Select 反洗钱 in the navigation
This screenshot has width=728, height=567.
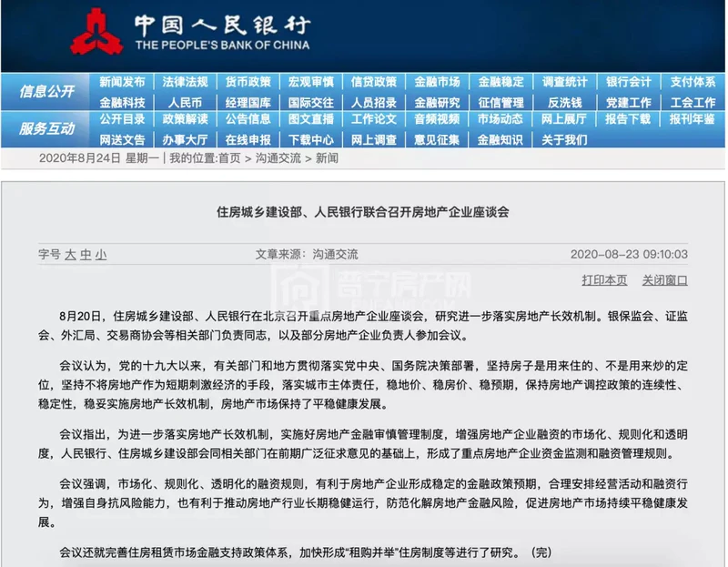click(564, 103)
